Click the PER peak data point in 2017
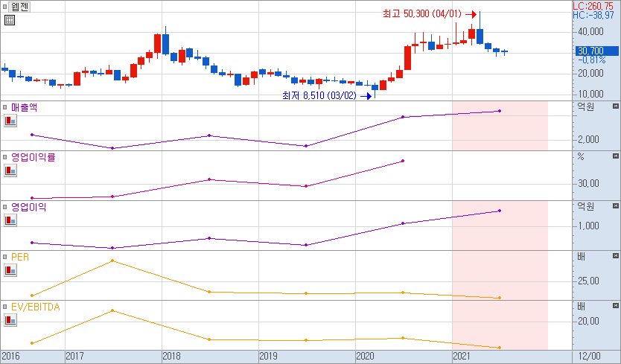Viewport: 621px width, 364px height. click(x=112, y=261)
